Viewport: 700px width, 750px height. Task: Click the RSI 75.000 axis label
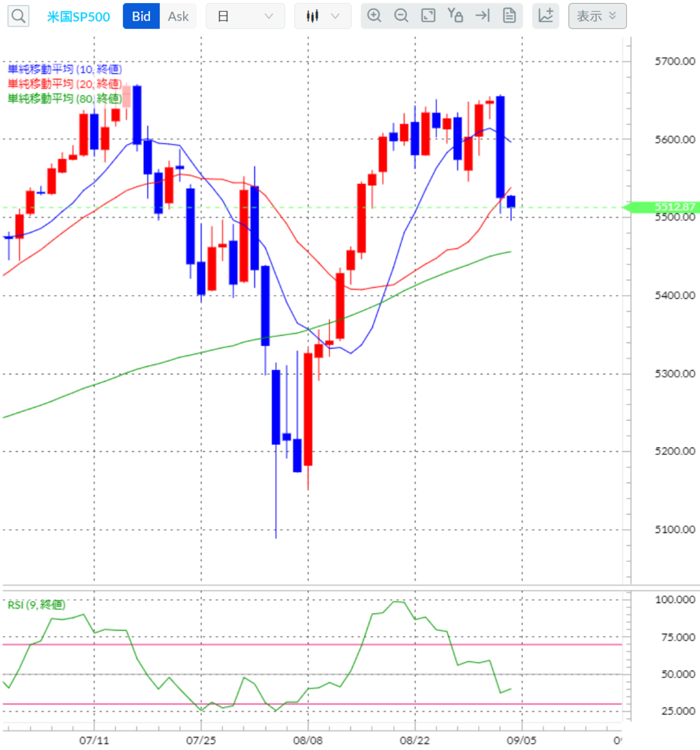[x=677, y=637]
